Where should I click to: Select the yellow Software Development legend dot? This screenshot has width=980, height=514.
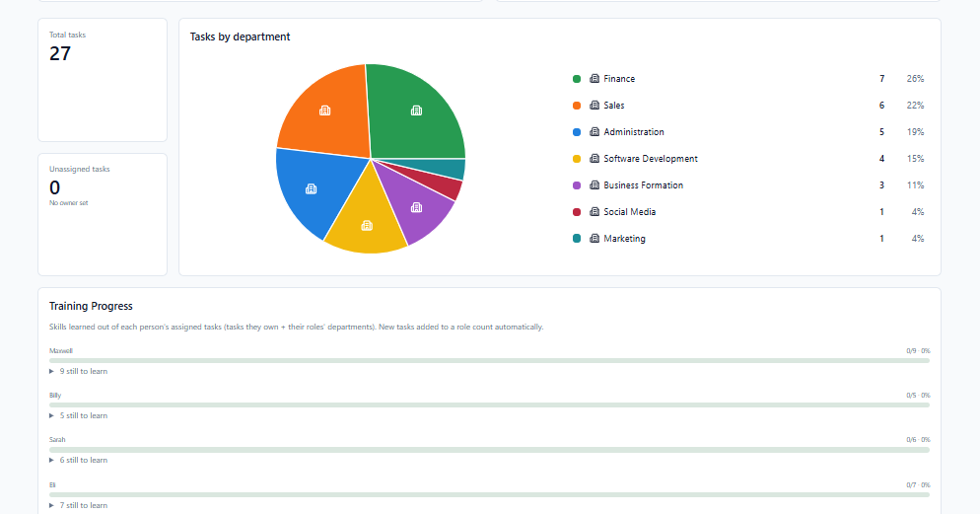tap(577, 159)
